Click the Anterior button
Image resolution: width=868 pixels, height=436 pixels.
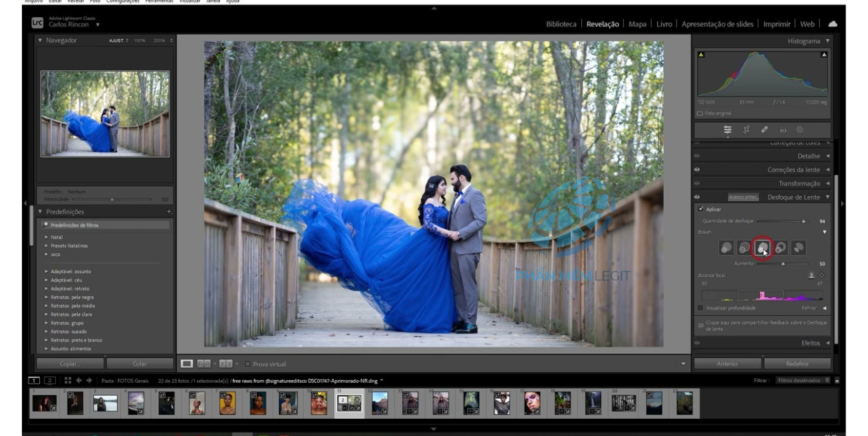(x=728, y=364)
